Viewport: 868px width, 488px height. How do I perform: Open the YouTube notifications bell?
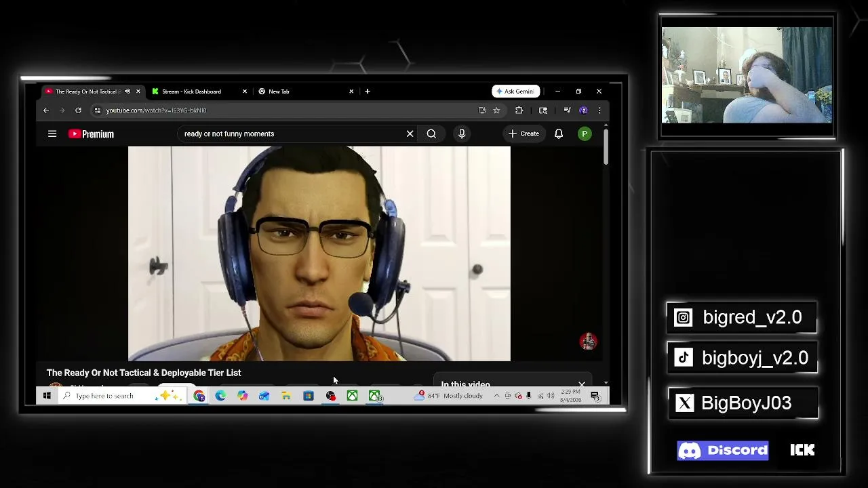pos(559,134)
